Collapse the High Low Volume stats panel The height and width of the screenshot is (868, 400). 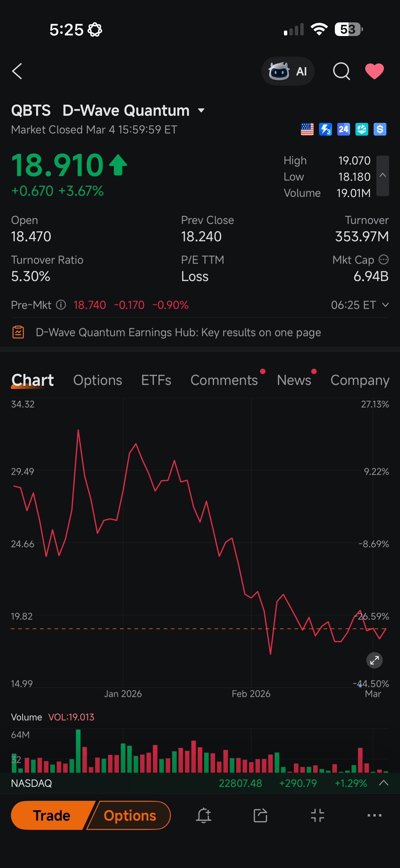pos(382,176)
